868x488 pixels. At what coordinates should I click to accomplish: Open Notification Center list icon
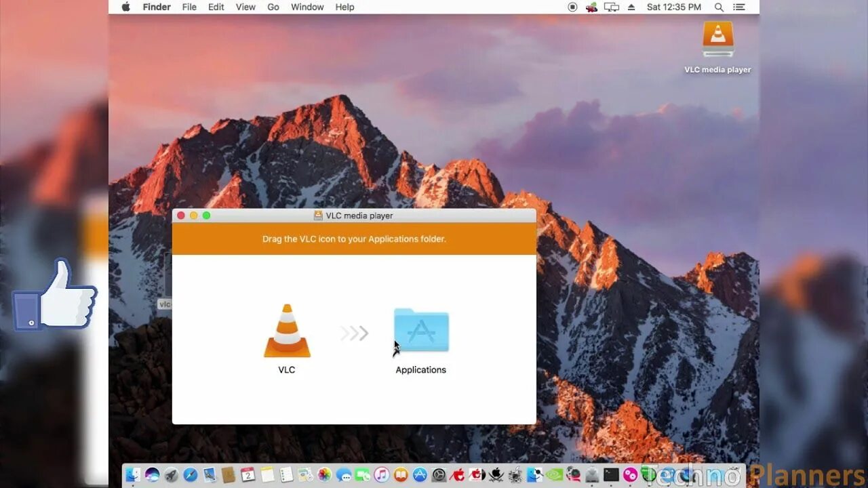pos(739,7)
